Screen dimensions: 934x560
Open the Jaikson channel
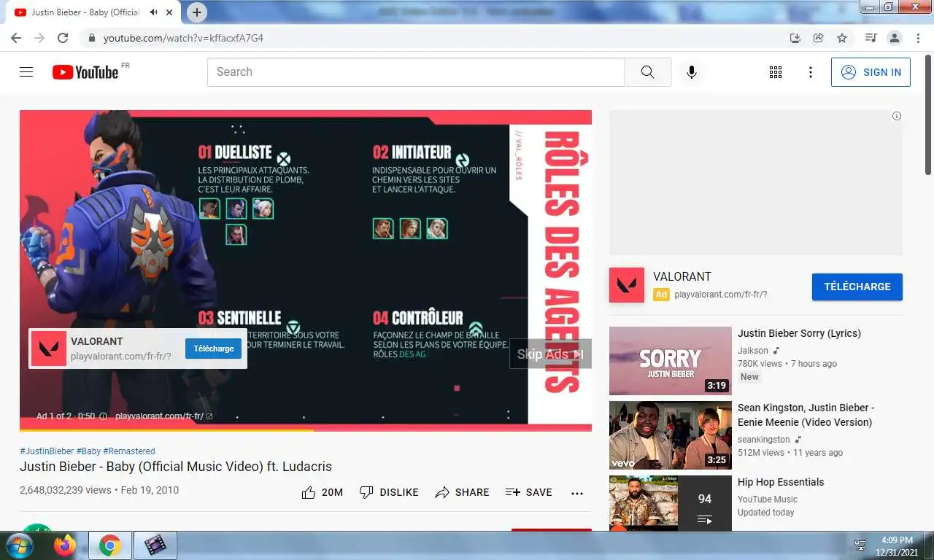pyautogui.click(x=753, y=351)
